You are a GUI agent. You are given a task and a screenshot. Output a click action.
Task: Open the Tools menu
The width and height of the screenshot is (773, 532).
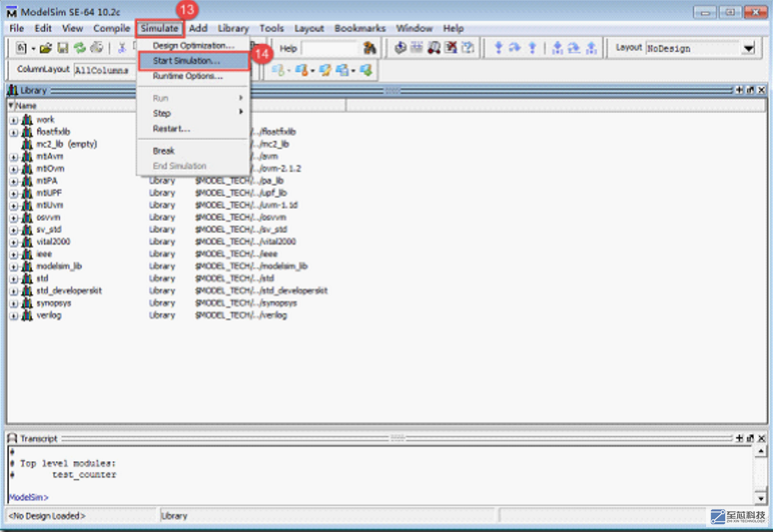tap(272, 28)
